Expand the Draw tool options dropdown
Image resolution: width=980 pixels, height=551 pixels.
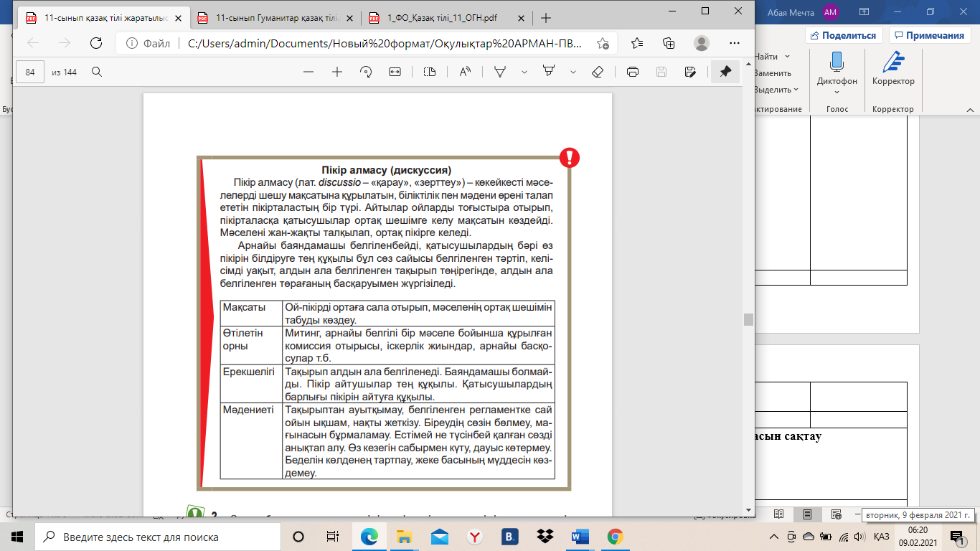point(524,72)
